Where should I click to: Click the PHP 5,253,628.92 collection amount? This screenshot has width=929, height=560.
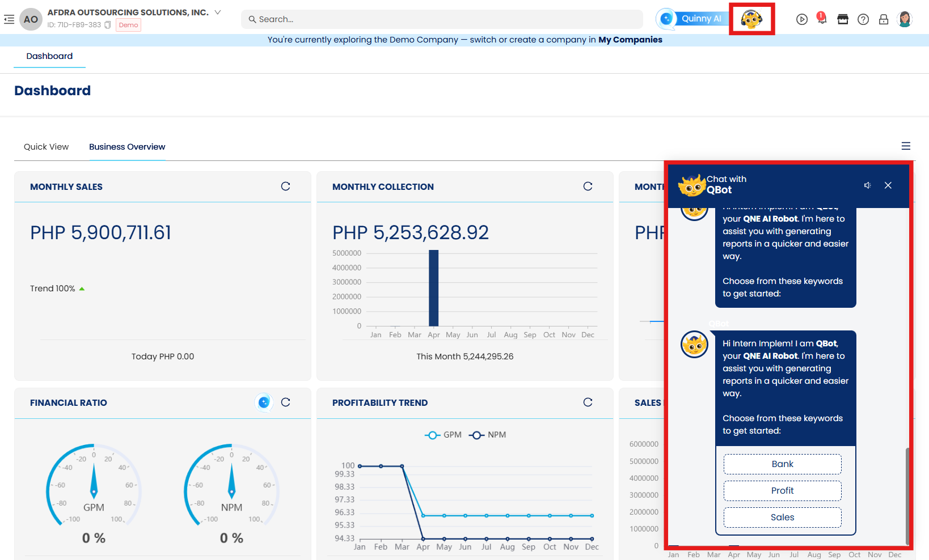410,233
